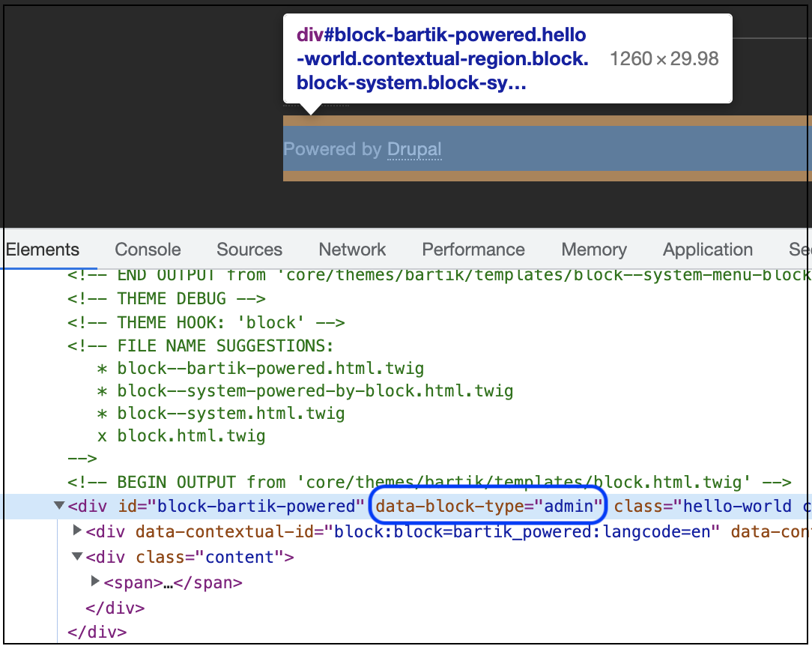Expand the span element node
Screen dimensions: 812x646
click(96, 582)
